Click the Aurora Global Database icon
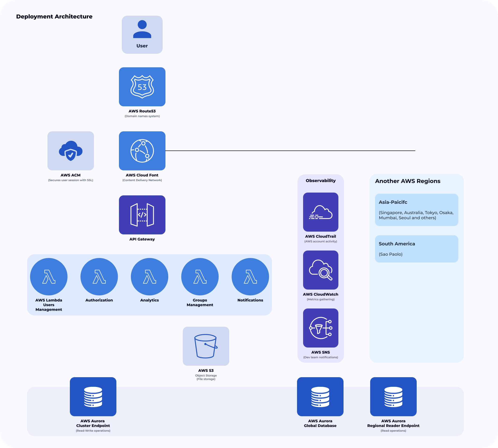Viewport: 498px width, 448px height. tap(320, 397)
